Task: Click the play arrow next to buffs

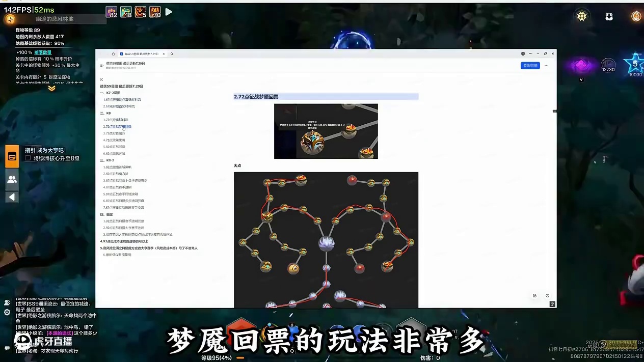Action: [169, 12]
